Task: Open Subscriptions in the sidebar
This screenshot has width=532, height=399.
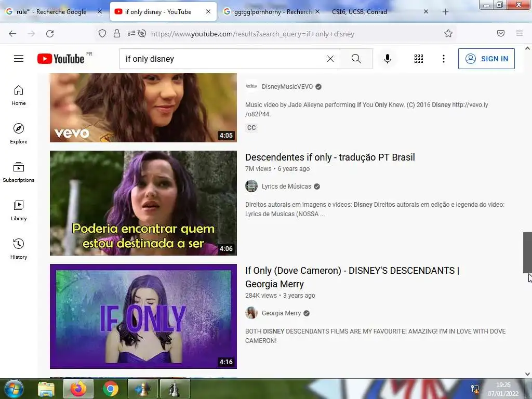Action: pyautogui.click(x=19, y=172)
